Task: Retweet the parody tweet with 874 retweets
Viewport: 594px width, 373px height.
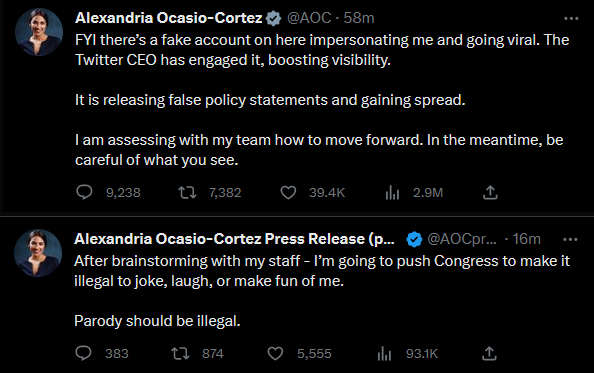Action: (180, 353)
